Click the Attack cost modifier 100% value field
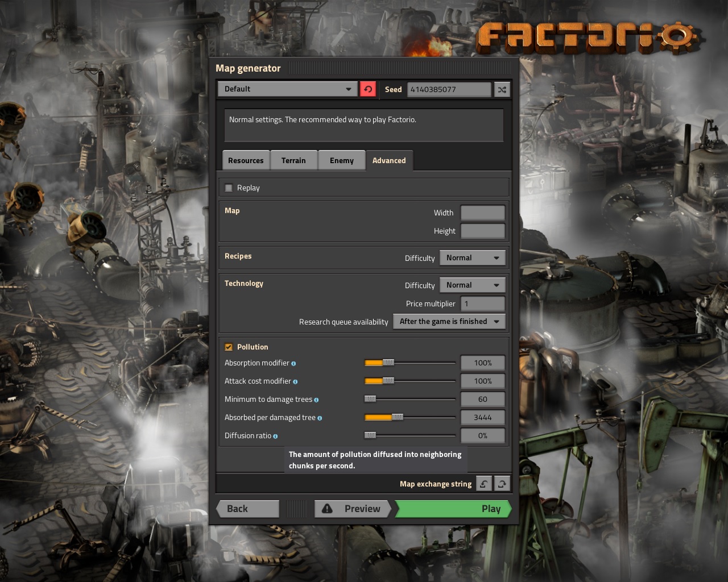This screenshot has height=582, width=728. click(483, 381)
